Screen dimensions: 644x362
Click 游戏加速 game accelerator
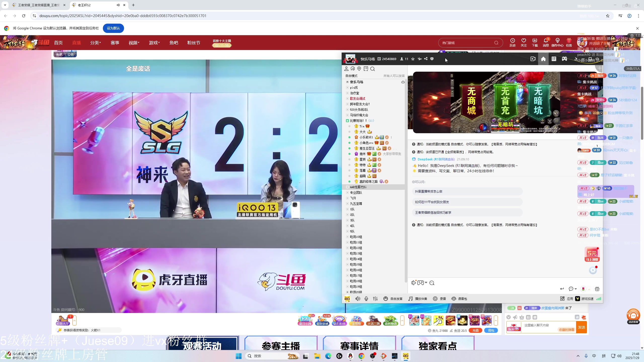click(585, 299)
